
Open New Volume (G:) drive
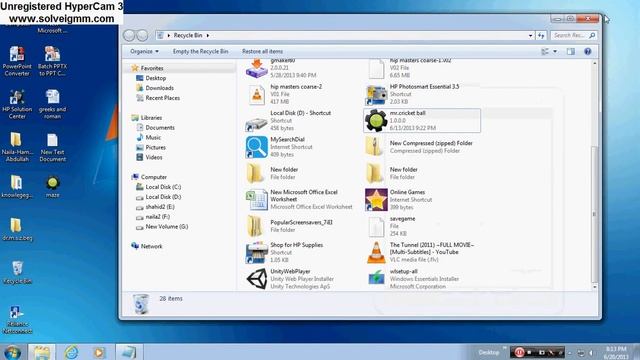(167, 227)
